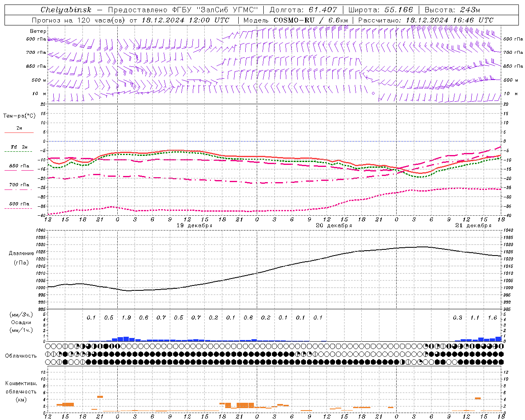This screenshot has height=420, width=525.
Task: Click the Осадки precipitation label
Action: [x=21, y=322]
